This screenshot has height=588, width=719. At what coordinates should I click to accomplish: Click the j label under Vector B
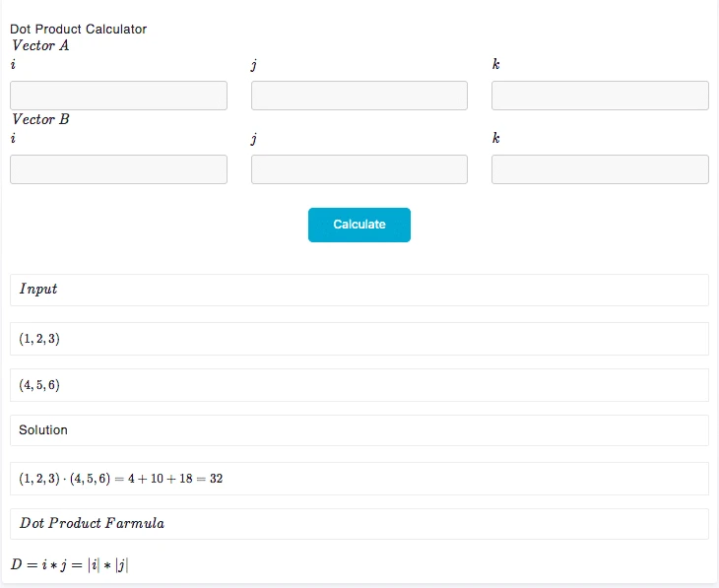pyautogui.click(x=254, y=139)
